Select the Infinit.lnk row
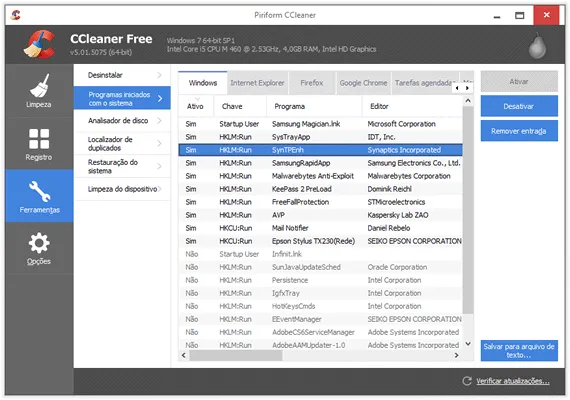 click(321, 254)
